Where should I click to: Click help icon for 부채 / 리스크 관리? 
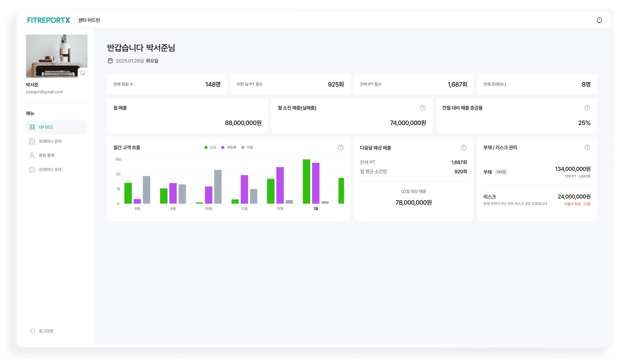(587, 147)
